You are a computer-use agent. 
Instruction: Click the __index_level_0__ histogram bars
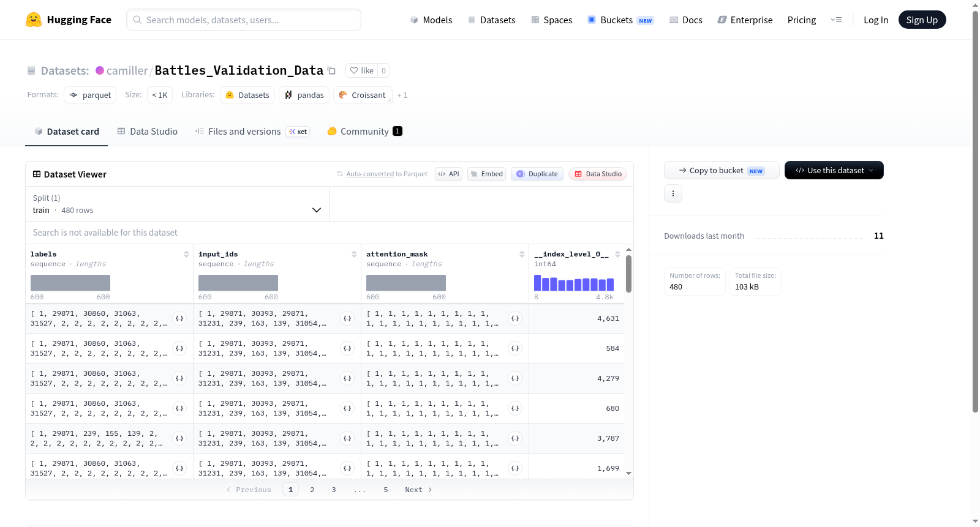coord(574,283)
